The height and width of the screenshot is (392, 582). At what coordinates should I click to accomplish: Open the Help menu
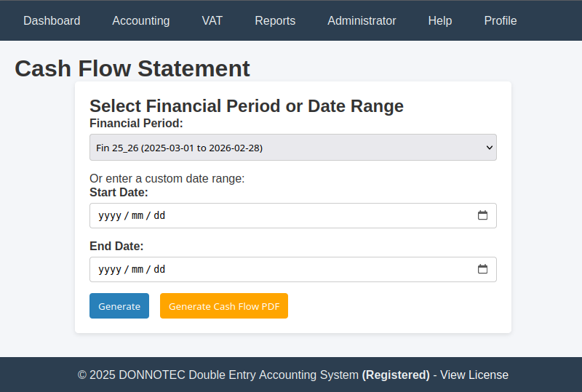click(440, 20)
